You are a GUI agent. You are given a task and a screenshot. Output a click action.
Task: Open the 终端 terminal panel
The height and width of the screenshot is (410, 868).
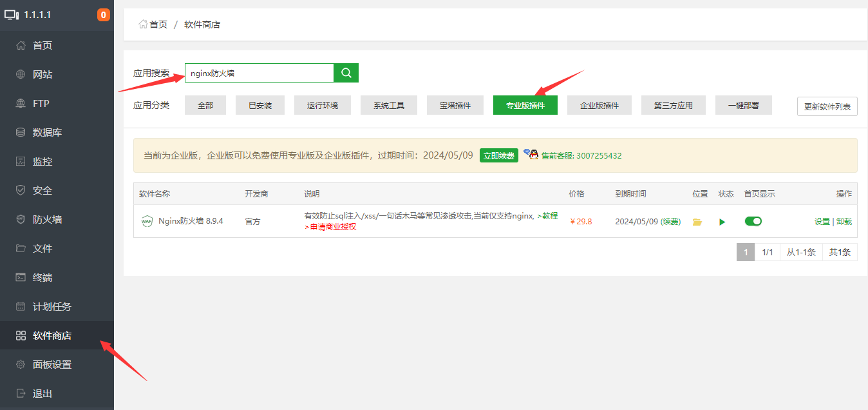41,277
